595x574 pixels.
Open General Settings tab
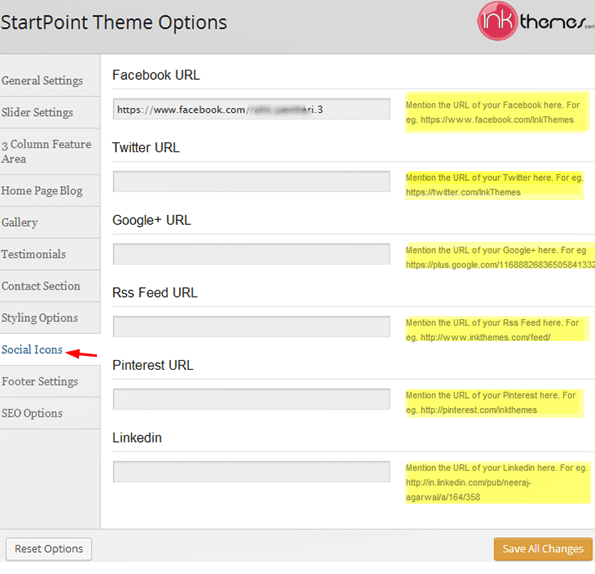point(42,80)
